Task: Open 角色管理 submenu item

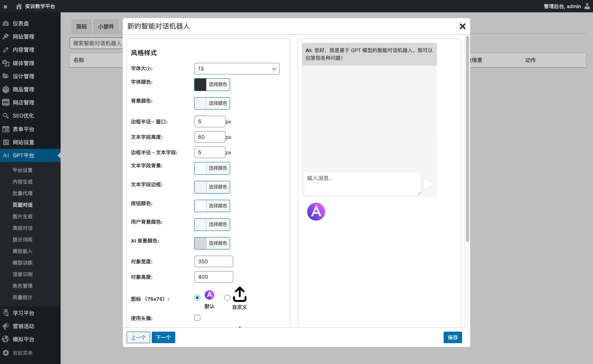Action: tap(22, 286)
